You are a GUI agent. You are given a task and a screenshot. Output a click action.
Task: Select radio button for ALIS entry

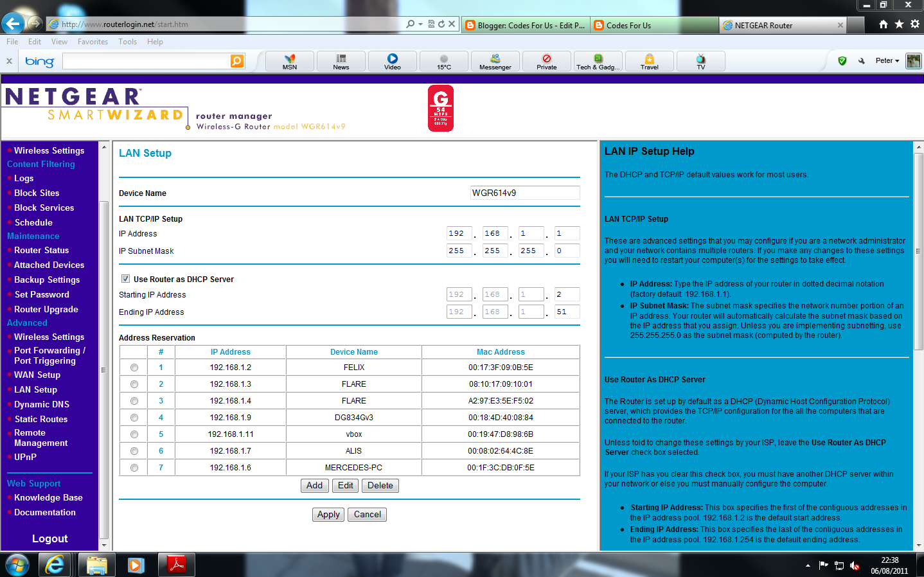(134, 451)
